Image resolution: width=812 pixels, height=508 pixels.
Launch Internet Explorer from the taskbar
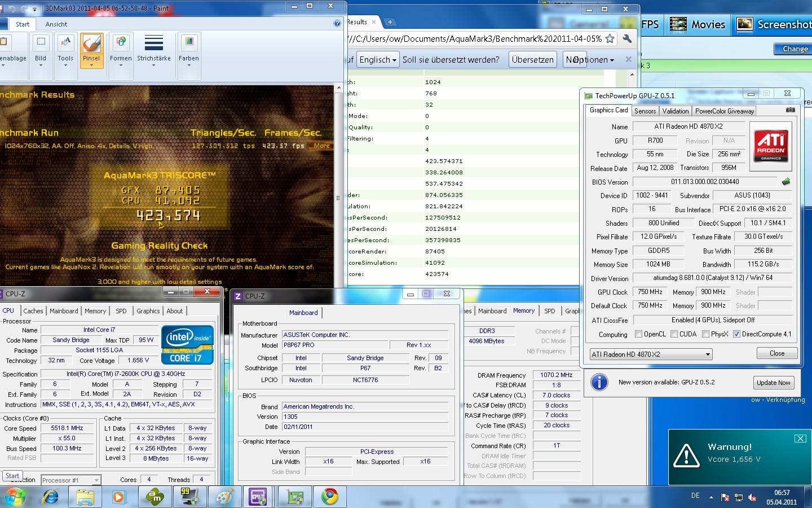pos(51,497)
